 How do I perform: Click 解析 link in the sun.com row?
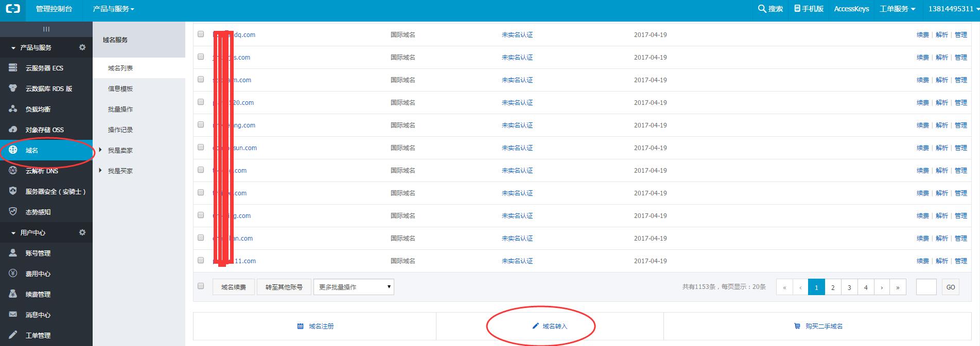pyautogui.click(x=942, y=148)
